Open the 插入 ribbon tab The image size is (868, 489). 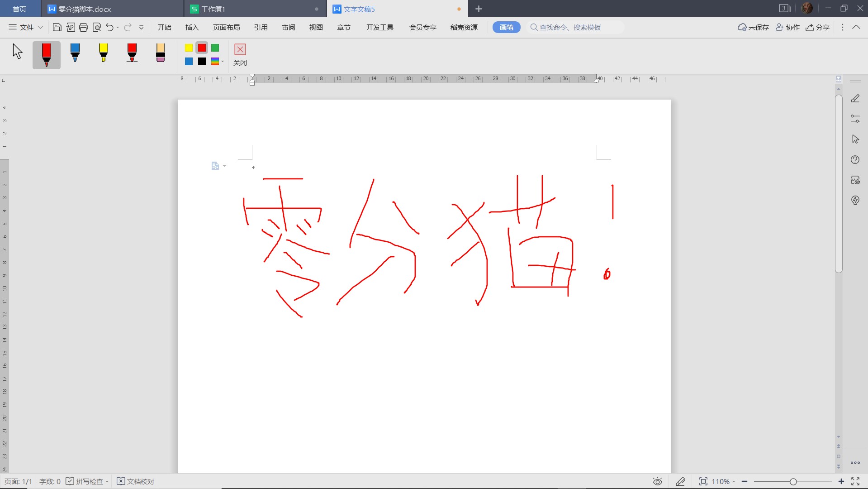pos(192,28)
